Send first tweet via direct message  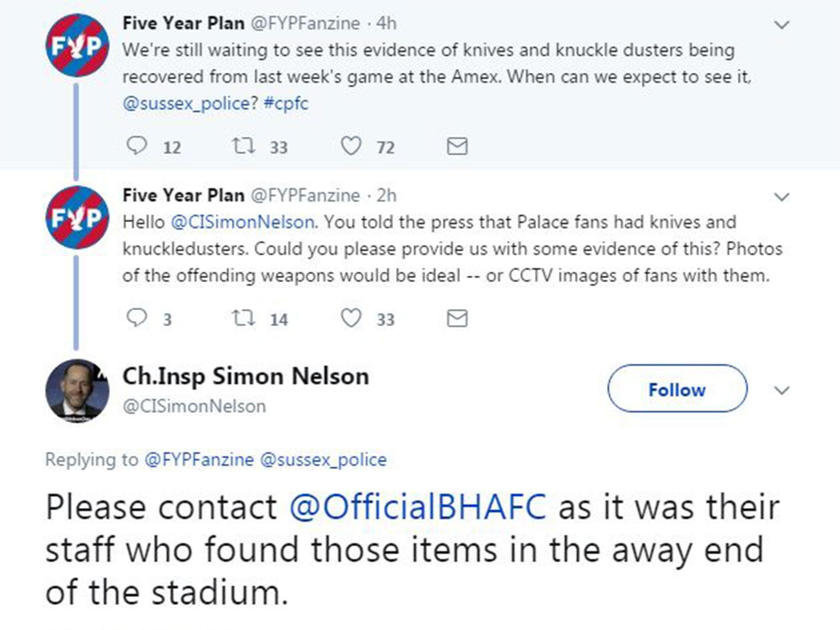(457, 146)
